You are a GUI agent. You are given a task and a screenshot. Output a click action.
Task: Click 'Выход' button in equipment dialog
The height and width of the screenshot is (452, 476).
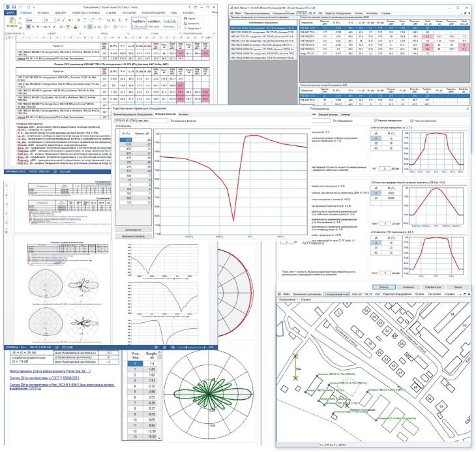(x=458, y=287)
